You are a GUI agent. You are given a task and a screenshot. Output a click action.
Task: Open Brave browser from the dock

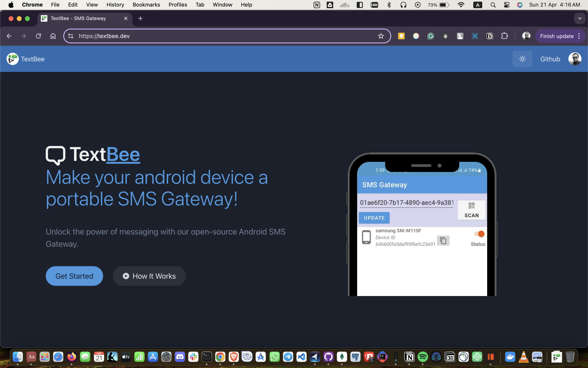coord(234,357)
